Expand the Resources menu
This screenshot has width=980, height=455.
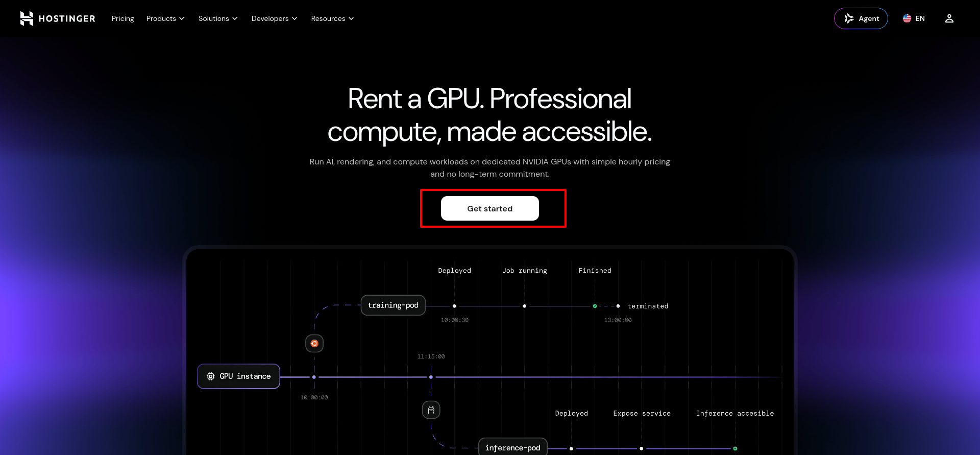(x=332, y=18)
